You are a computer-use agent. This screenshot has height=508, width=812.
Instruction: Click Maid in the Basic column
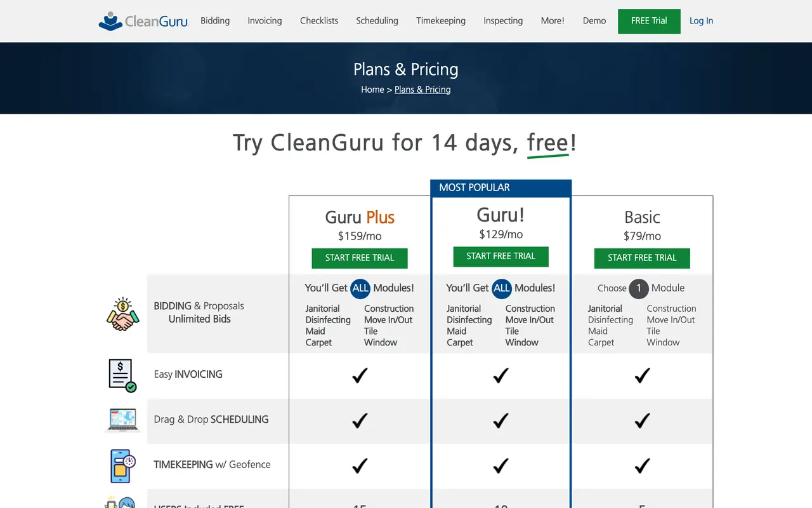coord(598,331)
